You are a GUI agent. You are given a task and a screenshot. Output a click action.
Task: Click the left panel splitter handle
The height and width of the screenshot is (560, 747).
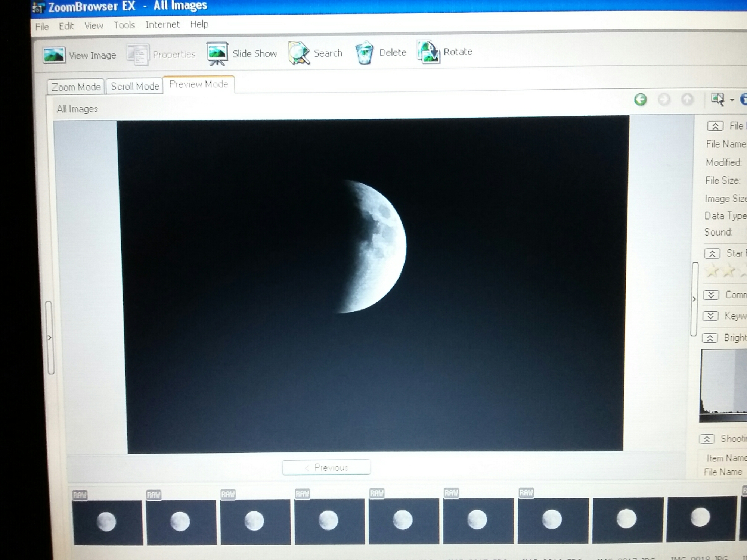(x=50, y=337)
